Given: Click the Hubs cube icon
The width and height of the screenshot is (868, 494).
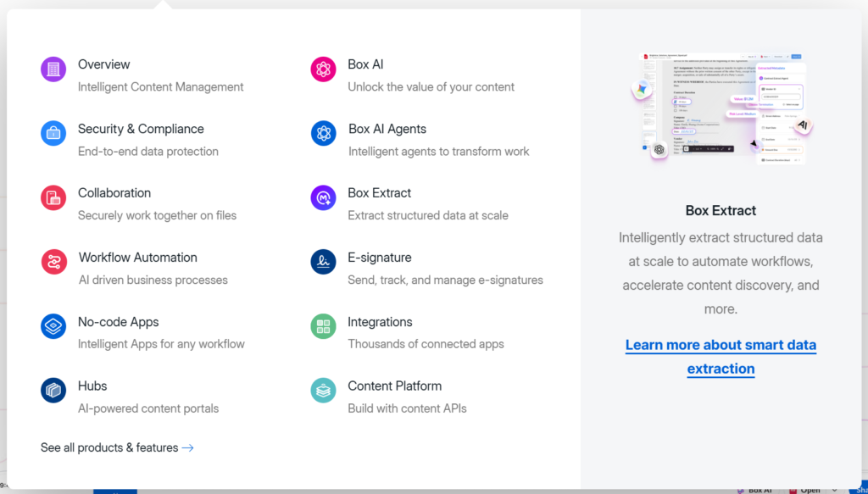Looking at the screenshot, I should (53, 390).
